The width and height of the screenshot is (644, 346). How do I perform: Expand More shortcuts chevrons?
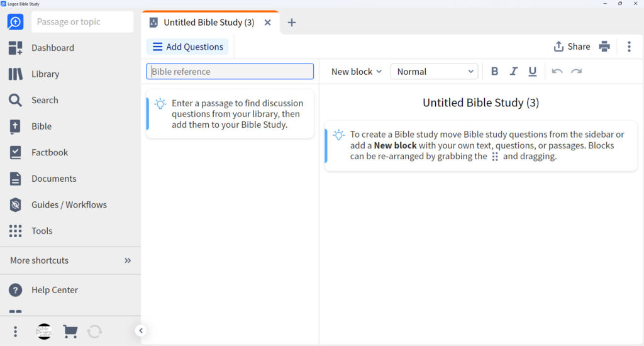128,260
